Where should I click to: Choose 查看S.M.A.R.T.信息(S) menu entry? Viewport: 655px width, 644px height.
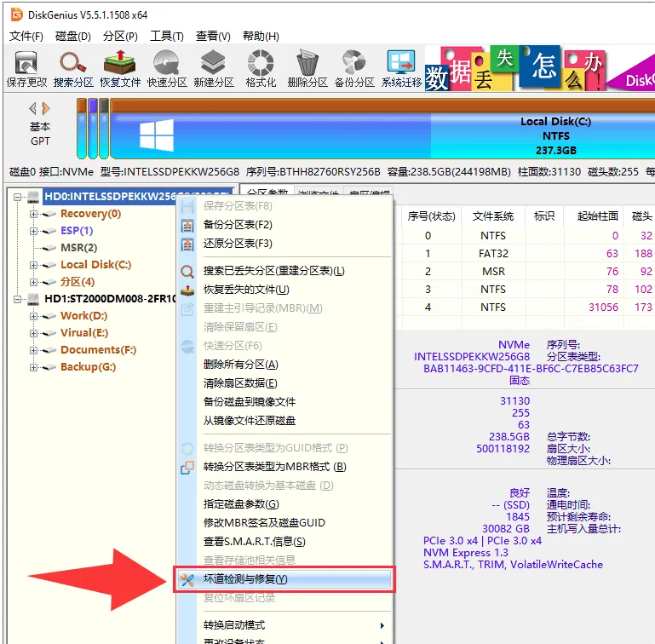(284, 542)
